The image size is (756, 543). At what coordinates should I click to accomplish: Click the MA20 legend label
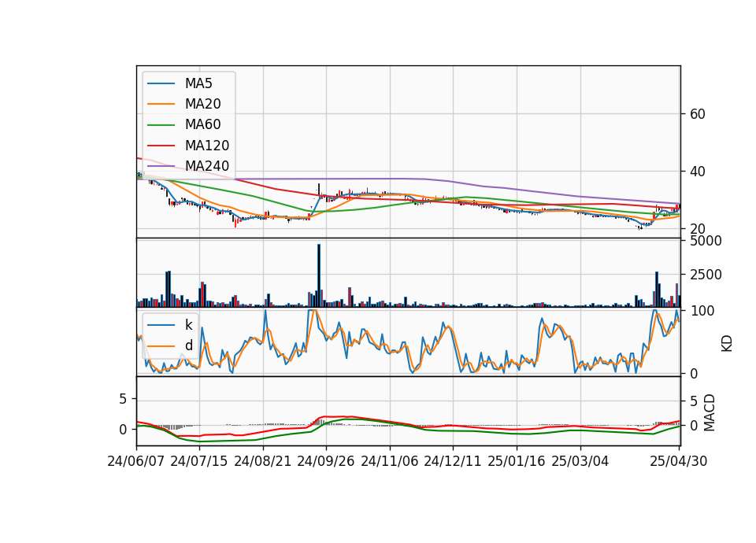(202, 104)
